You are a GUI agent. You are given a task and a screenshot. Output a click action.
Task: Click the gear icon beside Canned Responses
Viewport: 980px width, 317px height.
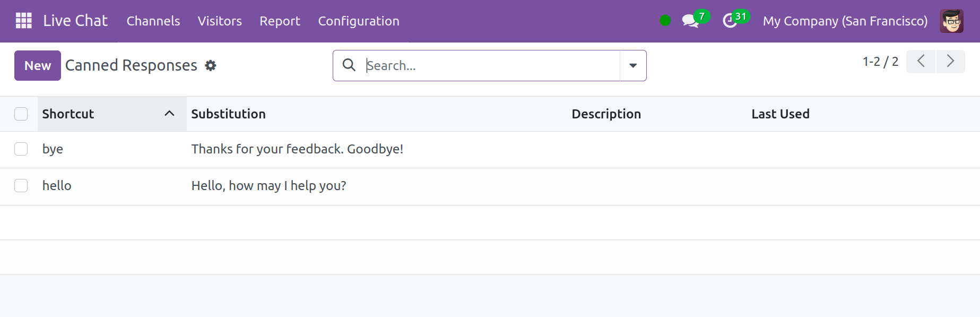[x=211, y=66]
